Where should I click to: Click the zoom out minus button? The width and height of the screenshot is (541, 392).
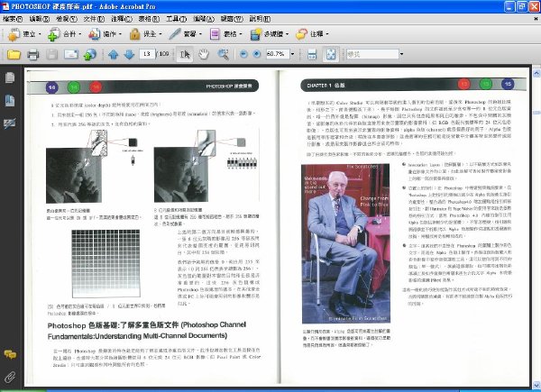(243, 54)
